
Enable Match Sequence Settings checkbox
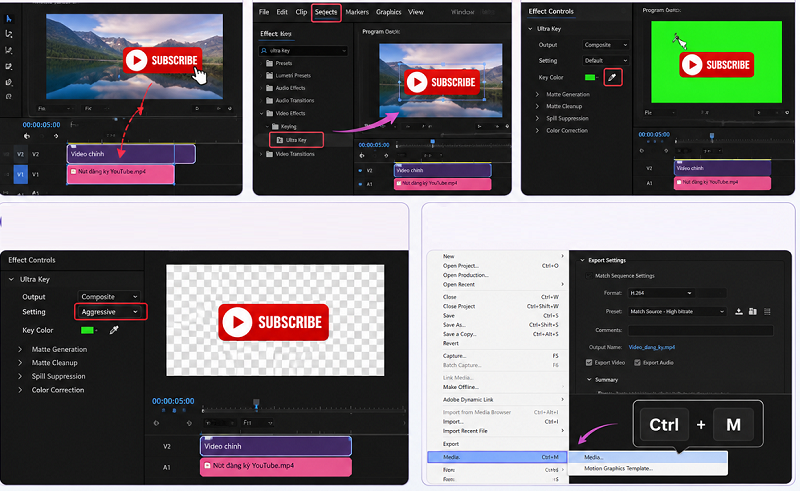(x=589, y=276)
